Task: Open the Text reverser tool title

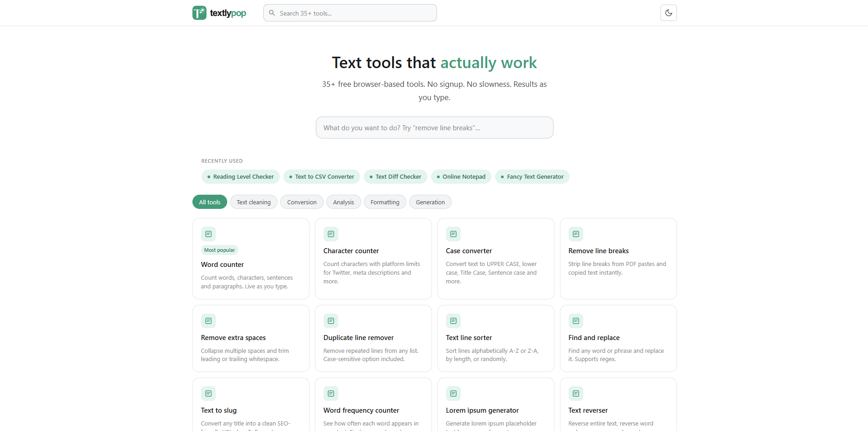Action: click(588, 410)
